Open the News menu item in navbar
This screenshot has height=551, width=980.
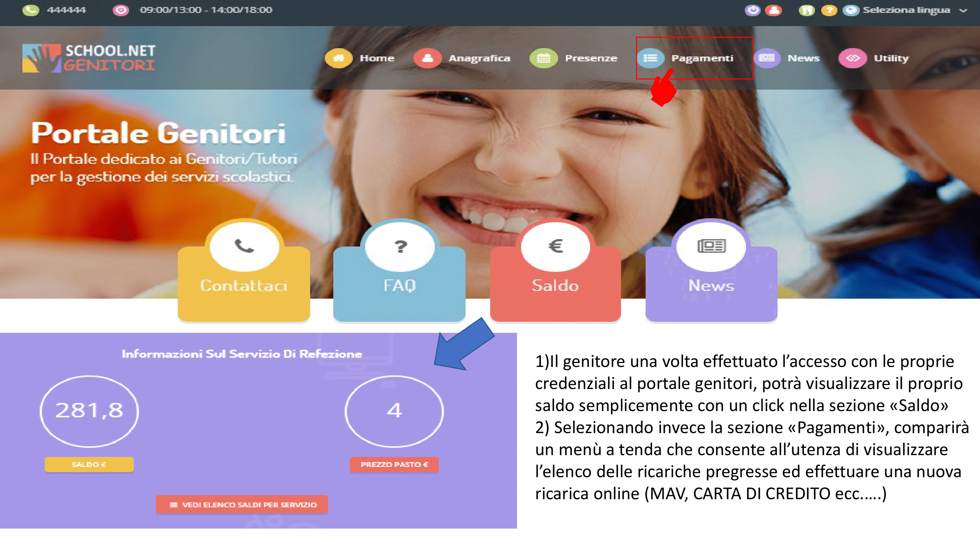point(804,58)
